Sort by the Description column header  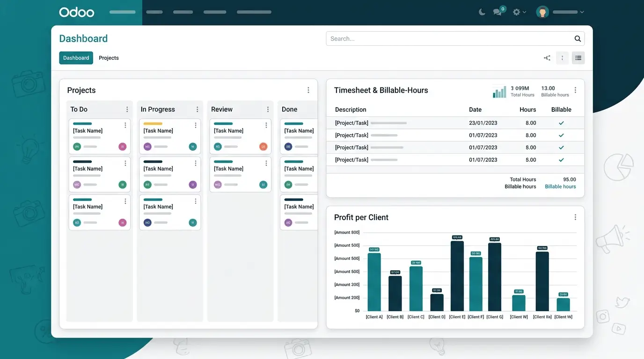(x=351, y=109)
